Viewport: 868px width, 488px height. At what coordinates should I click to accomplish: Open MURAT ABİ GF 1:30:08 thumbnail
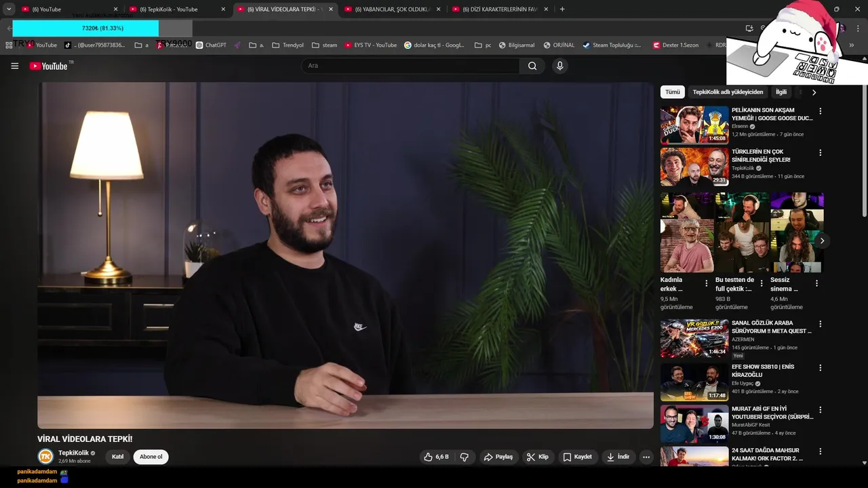pyautogui.click(x=694, y=424)
